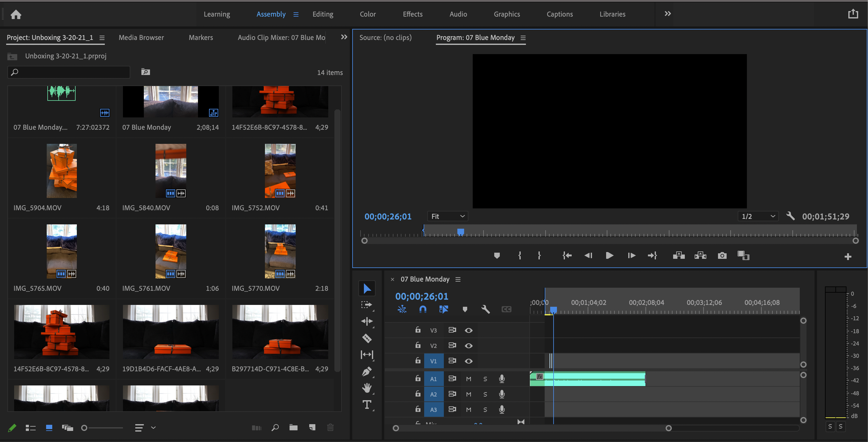This screenshot has width=868, height=442.
Task: Select the IMG_5904.MOV thumbnail
Action: (x=62, y=171)
